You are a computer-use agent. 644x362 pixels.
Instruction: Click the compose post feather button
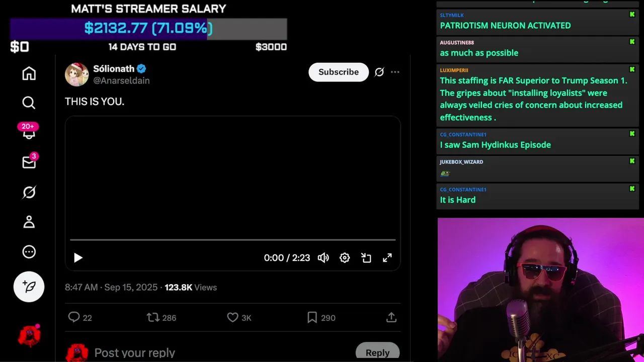(x=29, y=287)
